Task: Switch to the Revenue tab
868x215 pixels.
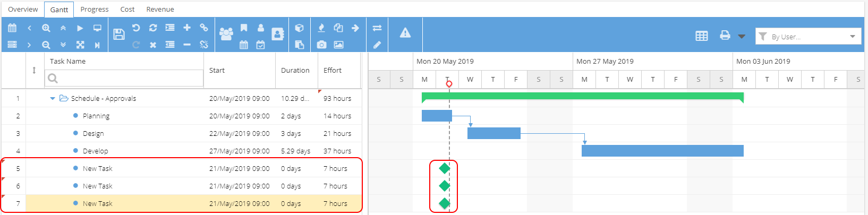Action: click(160, 9)
